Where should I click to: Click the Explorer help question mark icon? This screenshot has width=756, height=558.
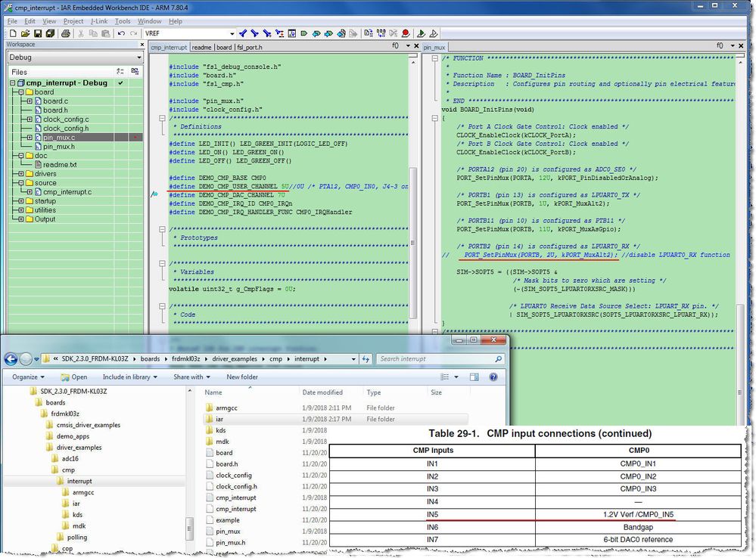coord(493,377)
